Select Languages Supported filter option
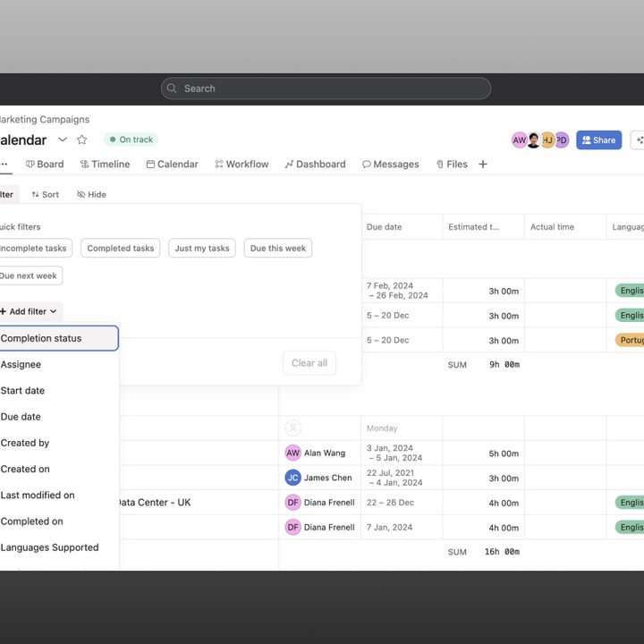 pyautogui.click(x=58, y=547)
